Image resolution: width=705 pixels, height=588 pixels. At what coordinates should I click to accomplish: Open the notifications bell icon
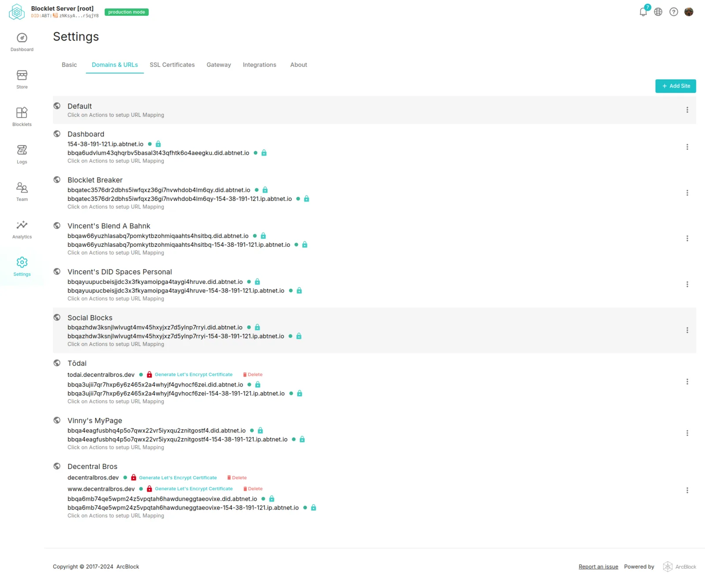[x=643, y=12]
